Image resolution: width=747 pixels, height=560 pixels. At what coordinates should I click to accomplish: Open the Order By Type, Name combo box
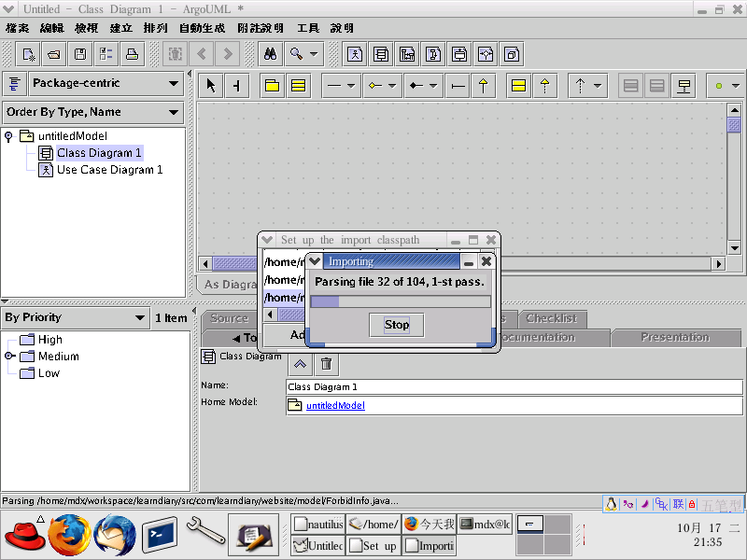92,113
